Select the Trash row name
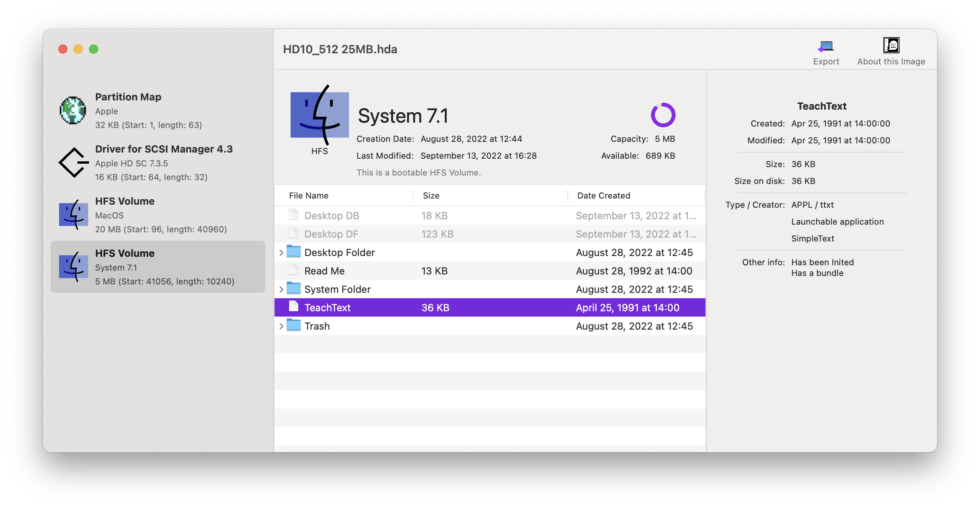The height and width of the screenshot is (509, 980). coord(317,326)
